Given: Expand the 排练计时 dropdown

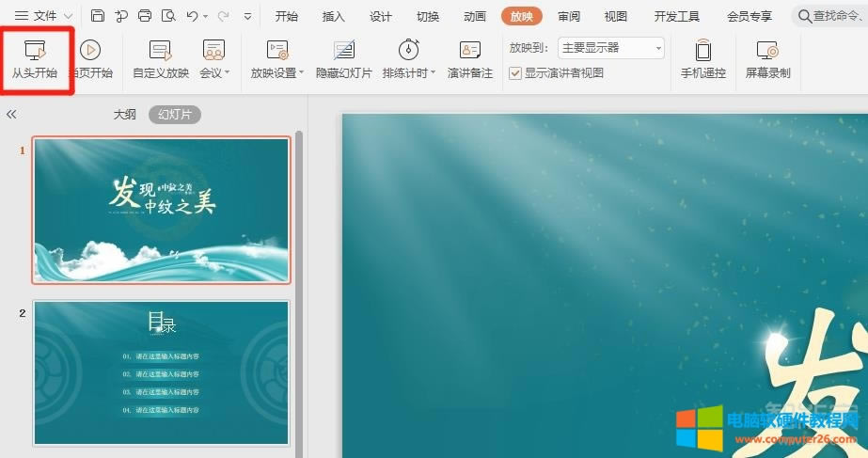Looking at the screenshot, I should [434, 73].
